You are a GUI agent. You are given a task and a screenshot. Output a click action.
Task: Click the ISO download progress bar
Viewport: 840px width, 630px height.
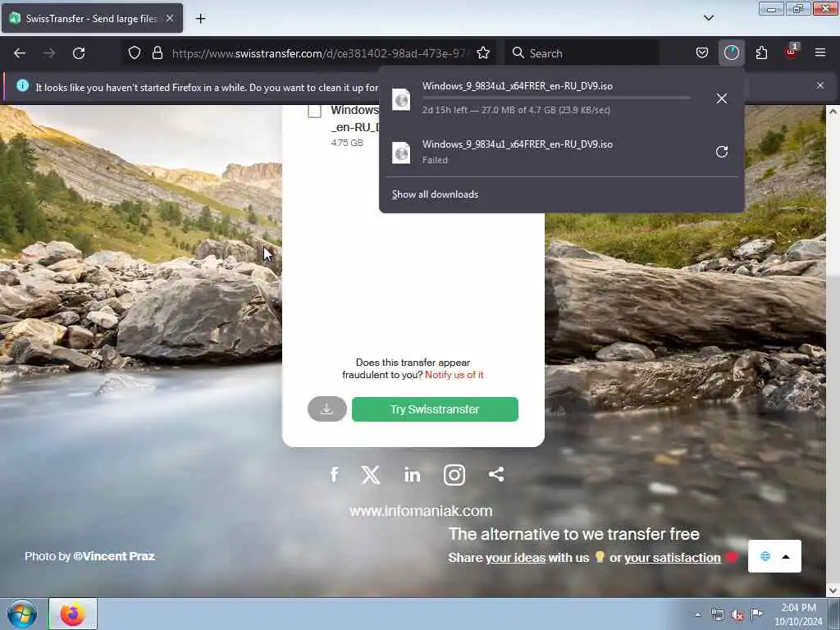(556, 98)
